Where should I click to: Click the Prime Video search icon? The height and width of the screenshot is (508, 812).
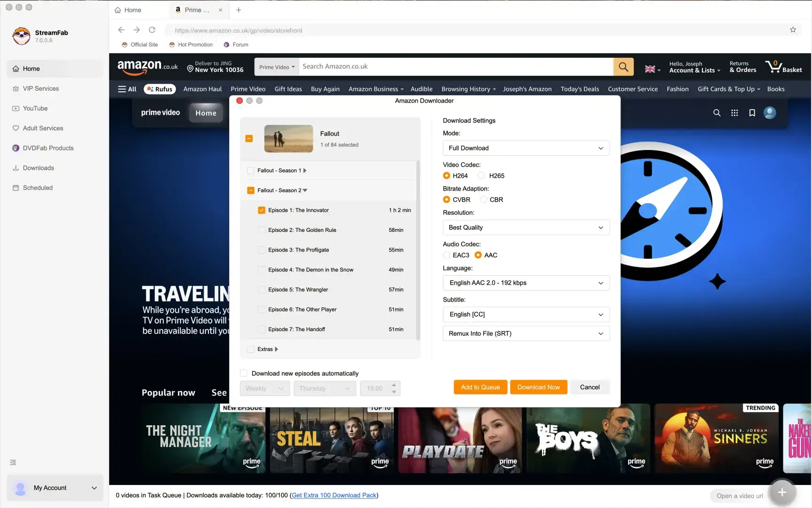click(716, 113)
